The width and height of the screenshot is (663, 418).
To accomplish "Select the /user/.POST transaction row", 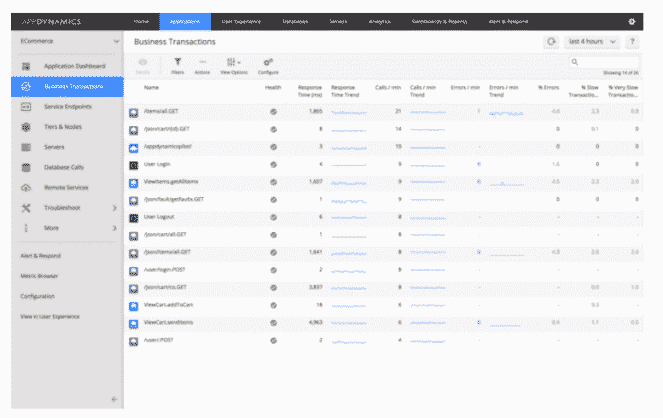I will [384, 340].
